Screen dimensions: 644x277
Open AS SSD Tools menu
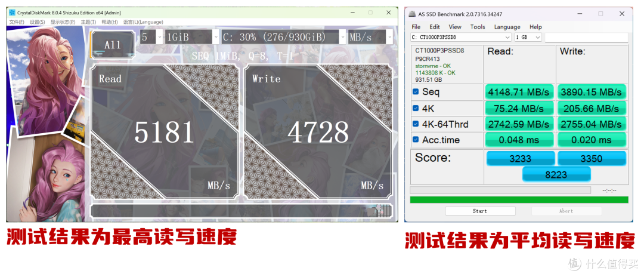pos(478,27)
